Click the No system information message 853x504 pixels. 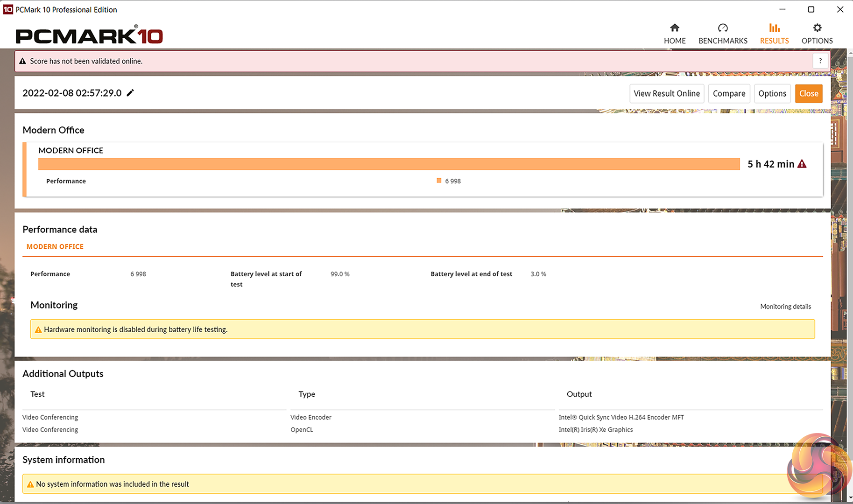[113, 484]
